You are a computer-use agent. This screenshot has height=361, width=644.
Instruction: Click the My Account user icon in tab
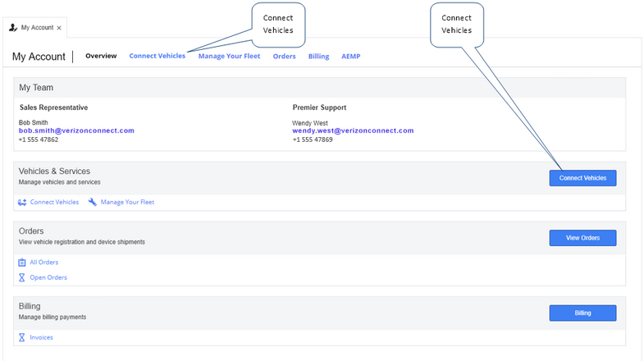point(13,28)
